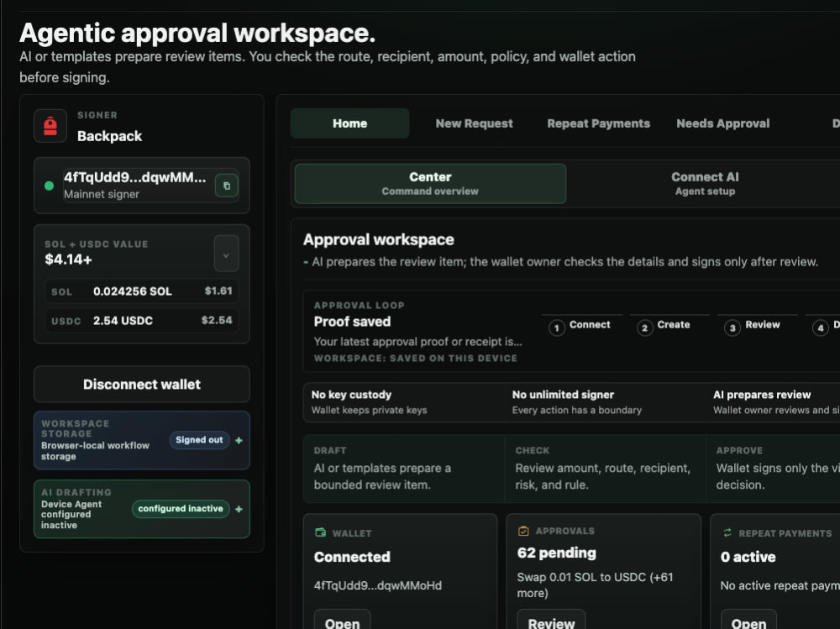This screenshot has height=629, width=840.
Task: Go to the Needs Approval tab
Action: (722, 123)
